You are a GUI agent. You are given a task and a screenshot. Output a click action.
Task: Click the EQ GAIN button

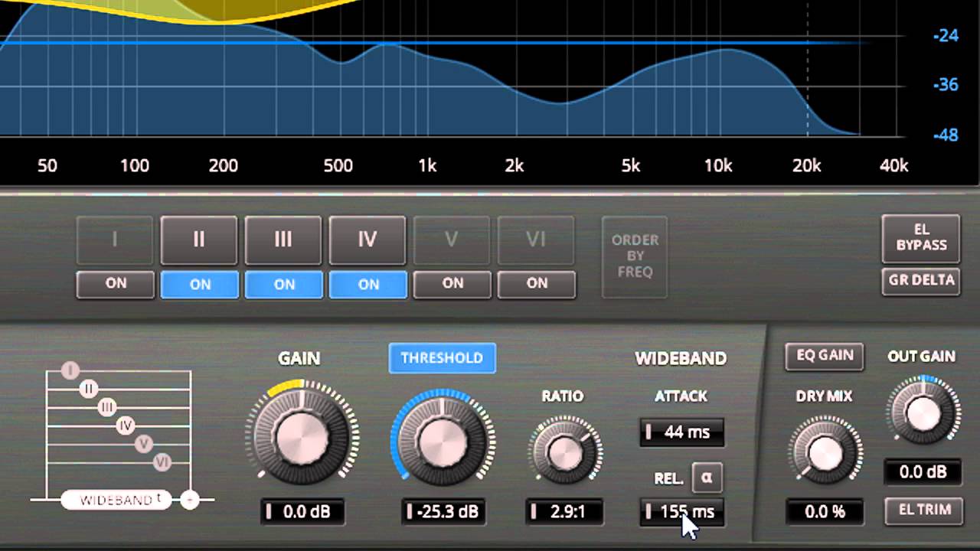pyautogui.click(x=825, y=355)
